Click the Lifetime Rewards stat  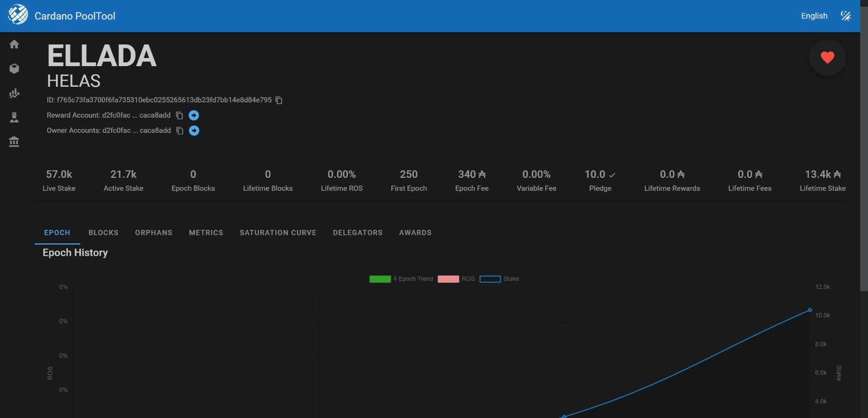[x=672, y=181]
